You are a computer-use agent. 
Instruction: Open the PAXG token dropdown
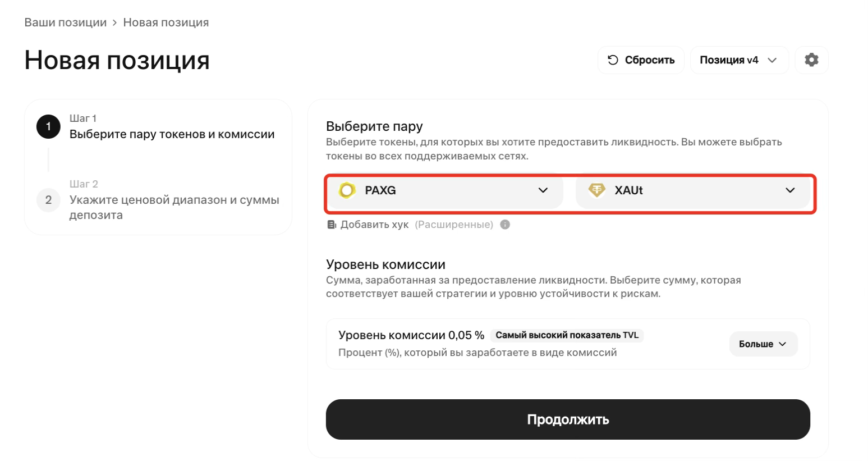(543, 190)
